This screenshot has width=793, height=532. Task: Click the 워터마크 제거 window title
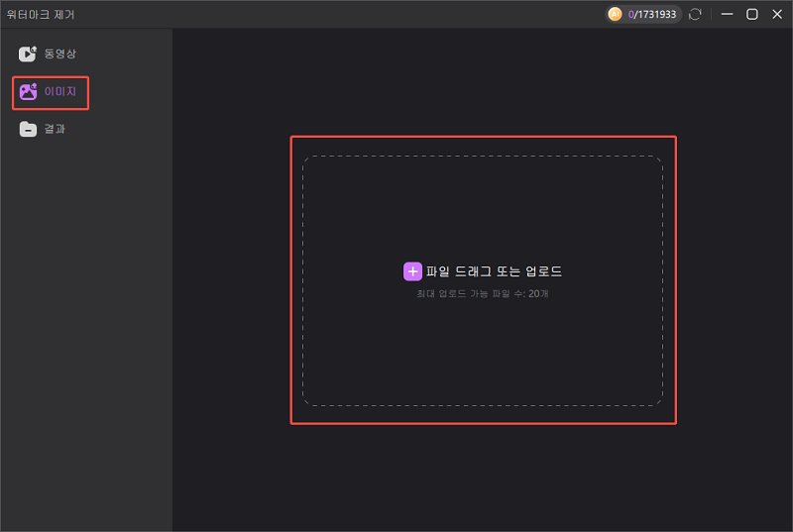click(40, 14)
